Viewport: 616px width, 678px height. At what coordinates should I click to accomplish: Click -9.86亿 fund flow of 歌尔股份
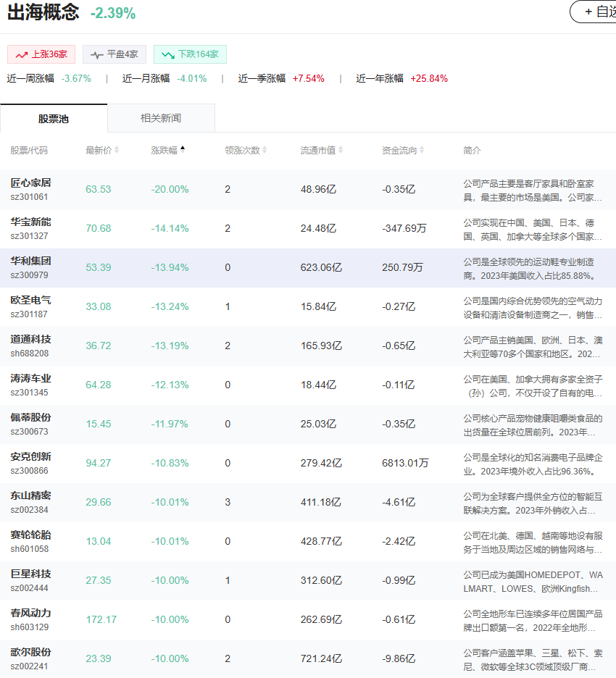pyautogui.click(x=399, y=658)
